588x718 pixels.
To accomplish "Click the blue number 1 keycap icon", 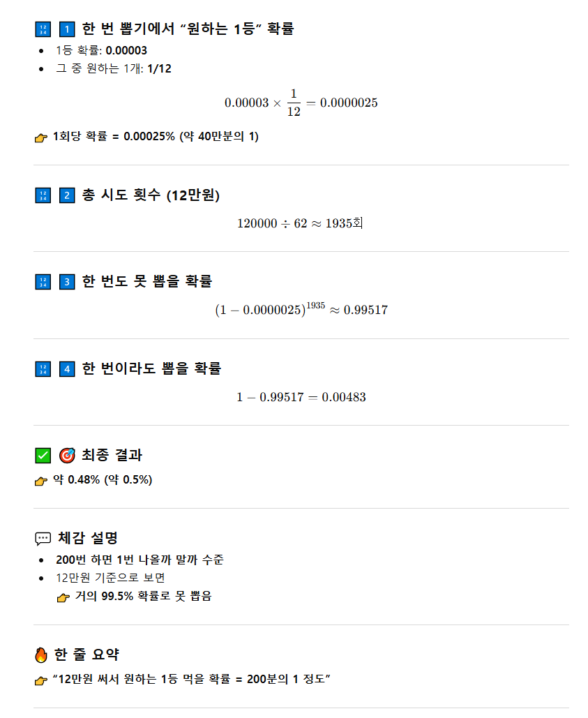I will click(67, 29).
